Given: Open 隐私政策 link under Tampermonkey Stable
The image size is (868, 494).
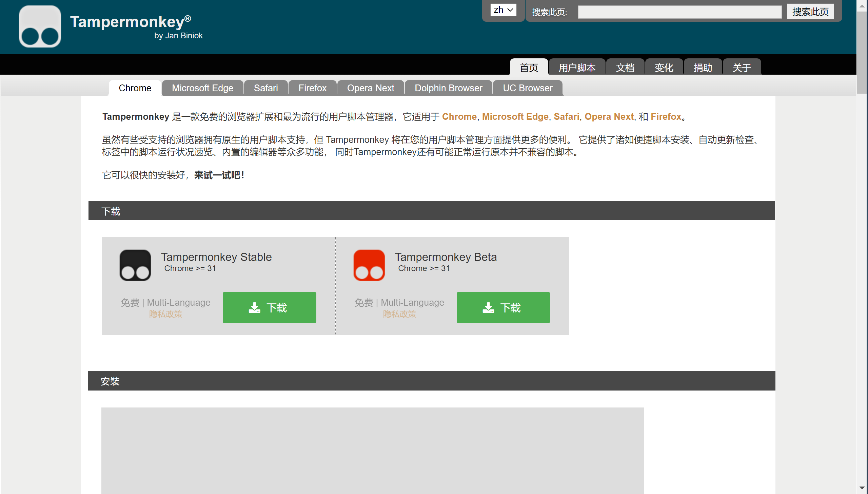Looking at the screenshot, I should tap(166, 314).
